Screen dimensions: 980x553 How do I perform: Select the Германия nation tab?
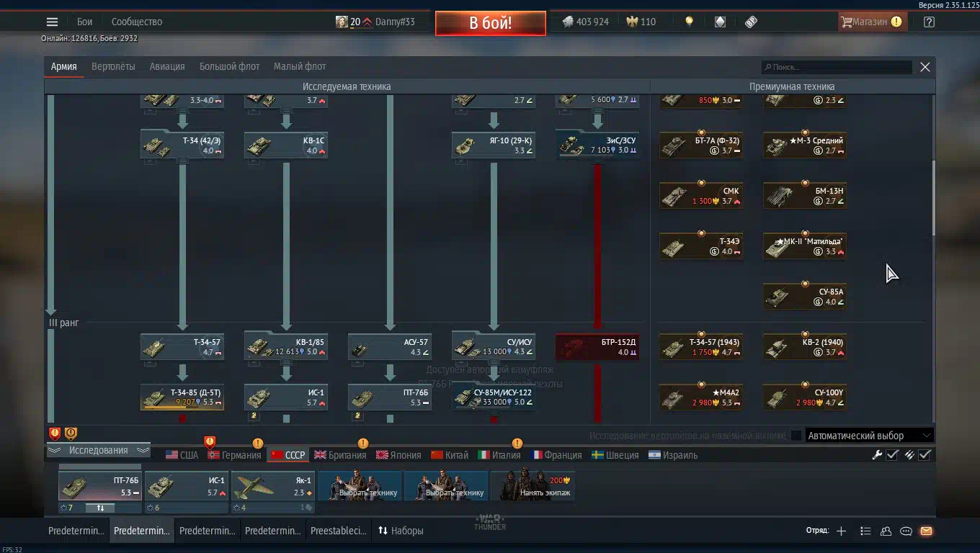[x=234, y=455]
